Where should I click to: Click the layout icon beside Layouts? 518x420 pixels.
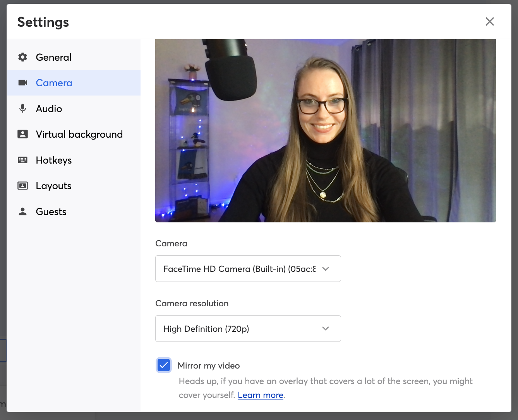[22, 186]
